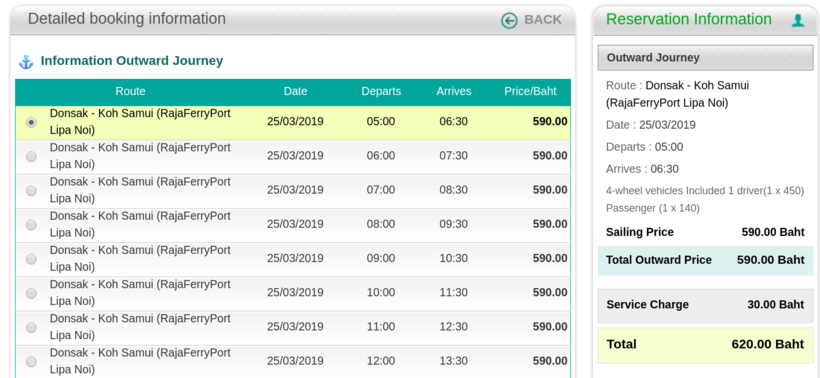Select the 06:00 departure radio button
The width and height of the screenshot is (820, 378).
pos(31,156)
